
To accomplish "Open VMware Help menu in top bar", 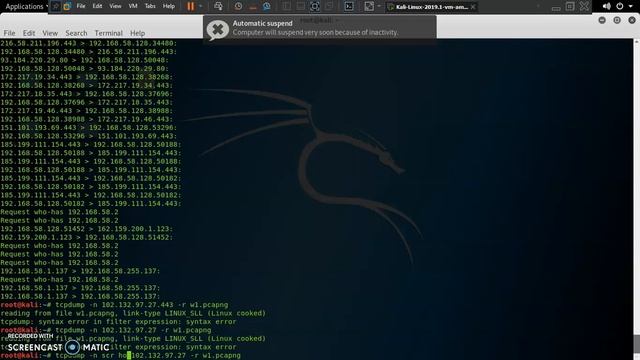I will pos(169,6).
